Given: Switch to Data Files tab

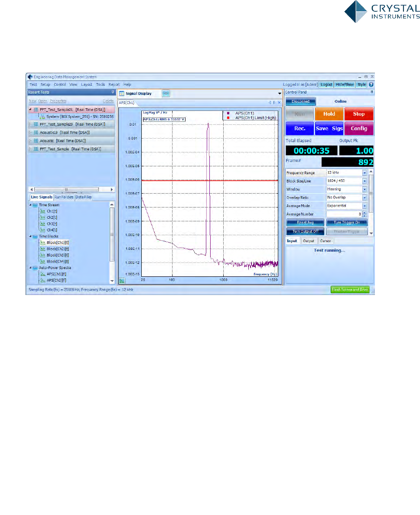Looking at the screenshot, I should point(84,197).
